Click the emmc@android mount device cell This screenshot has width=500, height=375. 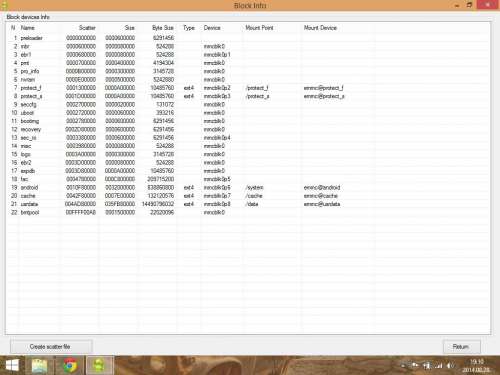tap(322, 188)
